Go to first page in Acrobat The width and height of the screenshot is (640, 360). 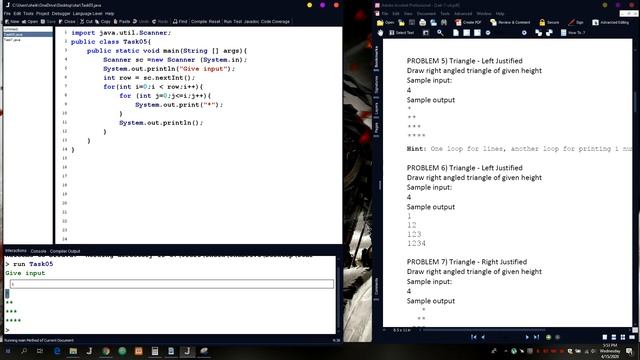[x=473, y=337]
